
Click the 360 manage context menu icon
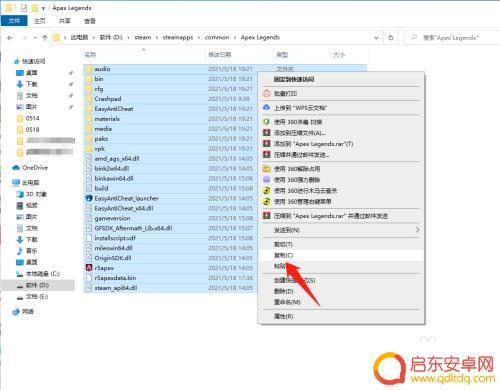pyautogui.click(x=266, y=202)
